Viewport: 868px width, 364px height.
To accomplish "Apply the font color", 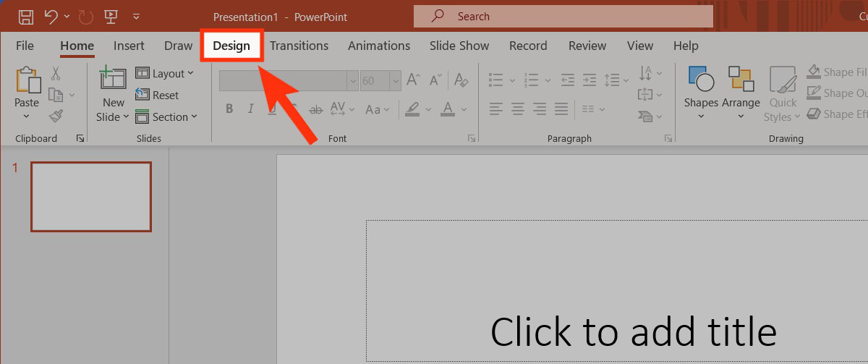I will 448,109.
